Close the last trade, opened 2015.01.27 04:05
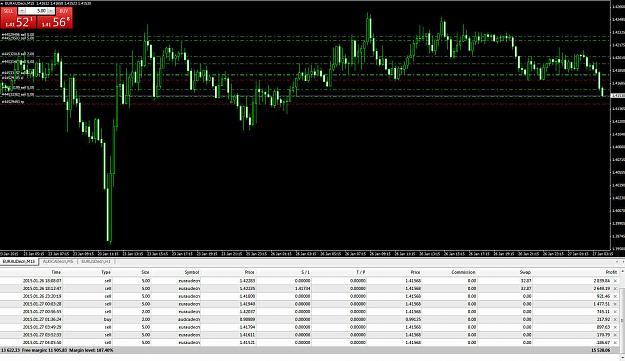 point(615,343)
